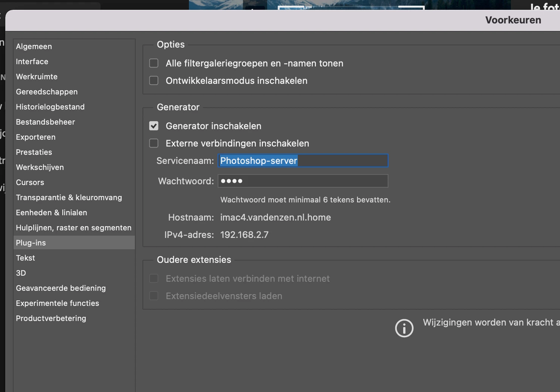Click the Wachtwoord label

pyautogui.click(x=186, y=181)
